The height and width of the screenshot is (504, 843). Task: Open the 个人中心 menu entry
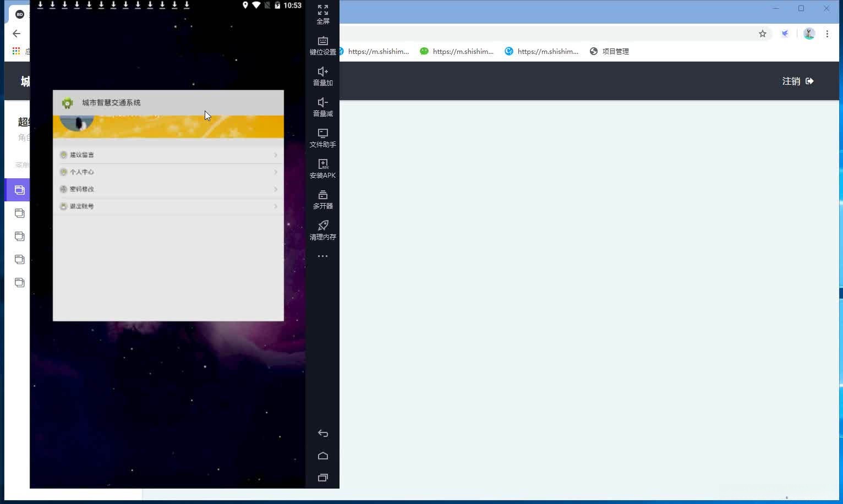pos(168,172)
